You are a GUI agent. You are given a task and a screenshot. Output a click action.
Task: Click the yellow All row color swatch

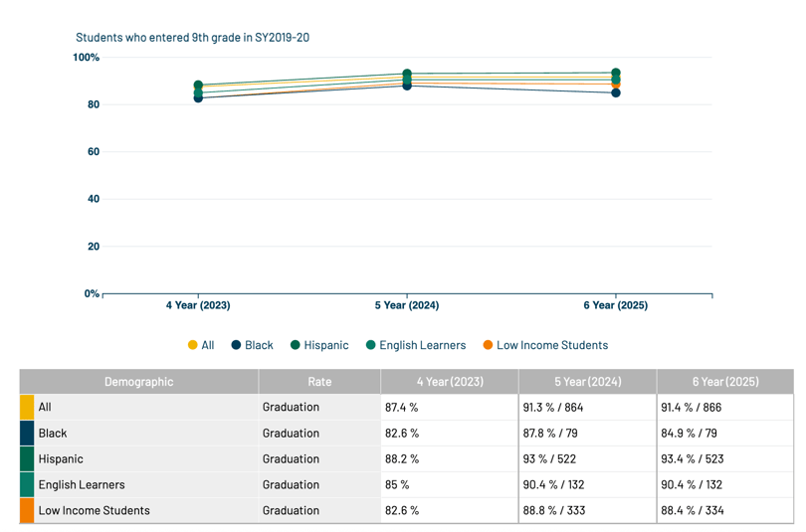click(x=27, y=408)
